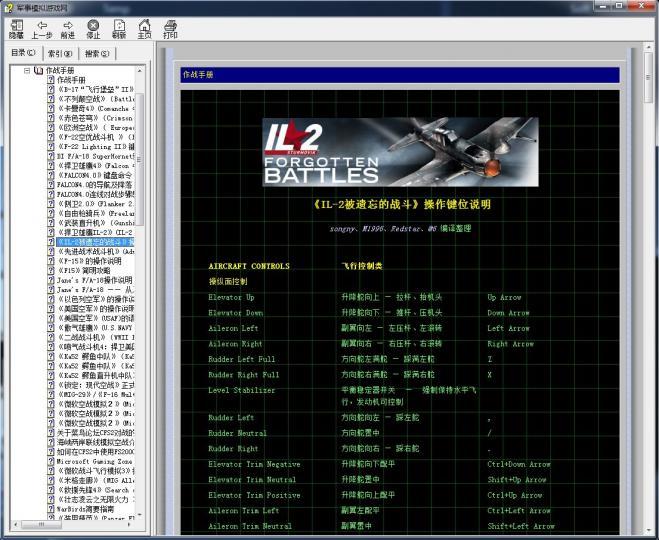Refresh the page with 刷新 icon
The width and height of the screenshot is (659, 540).
[x=119, y=26]
